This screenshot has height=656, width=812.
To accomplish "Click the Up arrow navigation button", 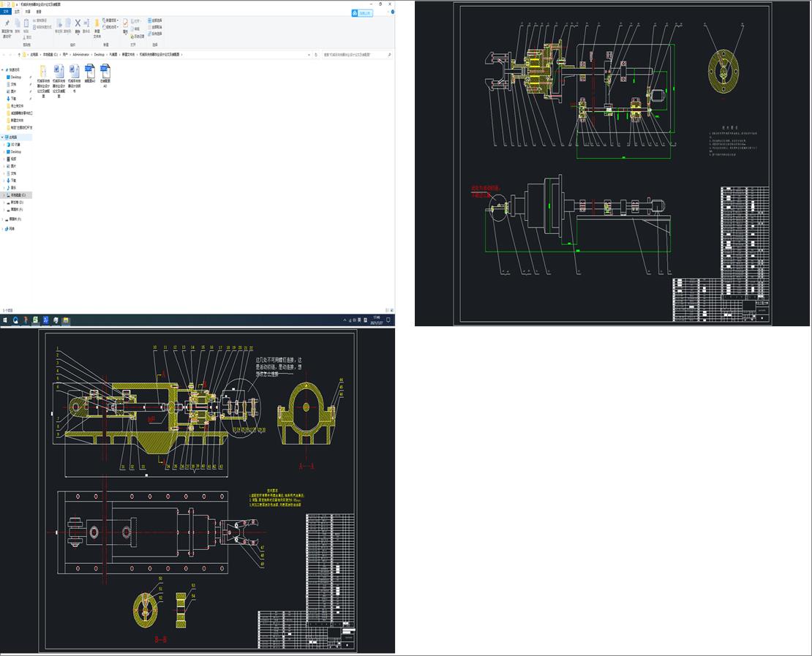I will click(x=18, y=54).
